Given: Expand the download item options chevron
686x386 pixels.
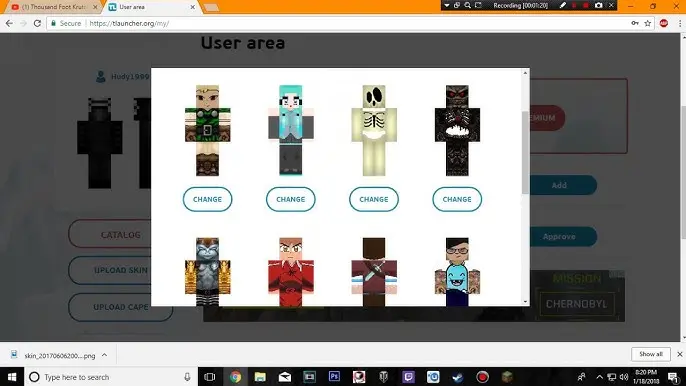Looking at the screenshot, I should click(105, 355).
